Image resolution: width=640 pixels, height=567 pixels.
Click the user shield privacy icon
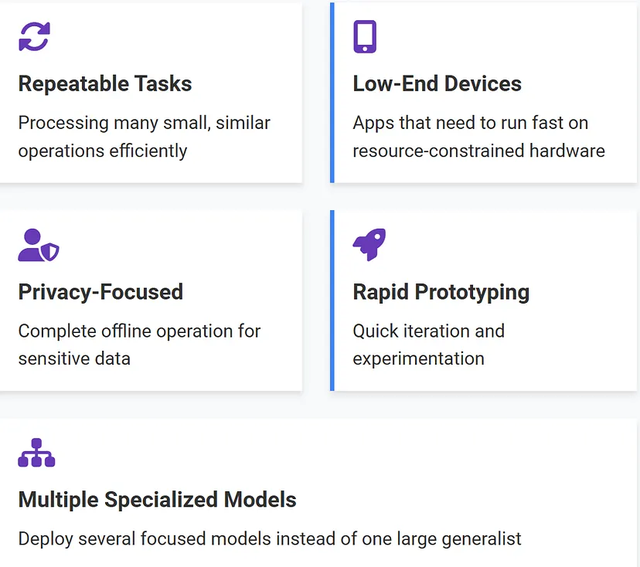tap(39, 245)
